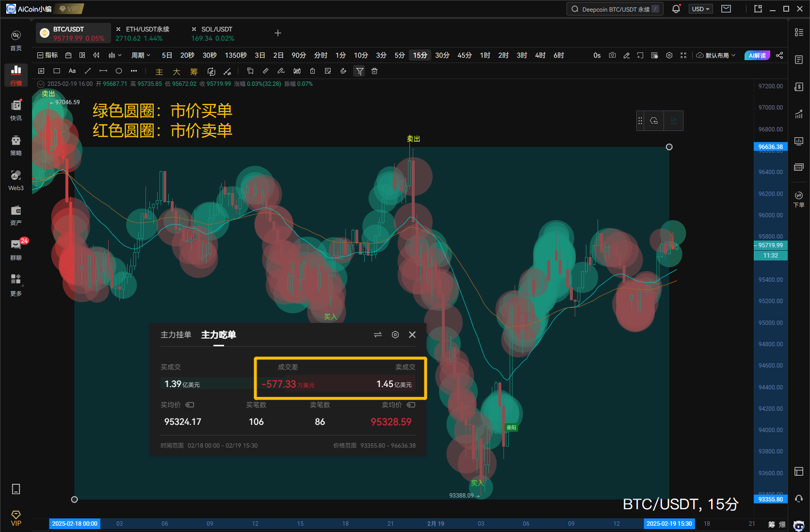810x532 pixels.
Task: Toggle the 爆 liquidation button at bottom right
Action: 782,524
